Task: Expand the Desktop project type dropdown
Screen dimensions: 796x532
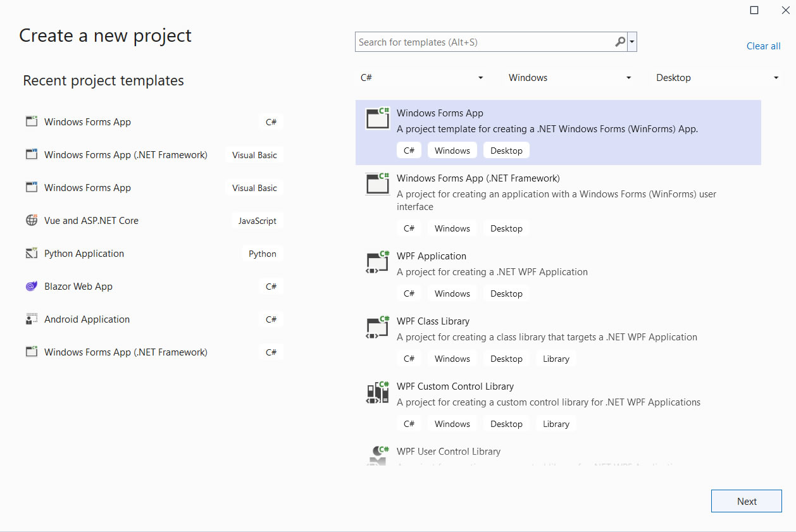Action: (717, 78)
